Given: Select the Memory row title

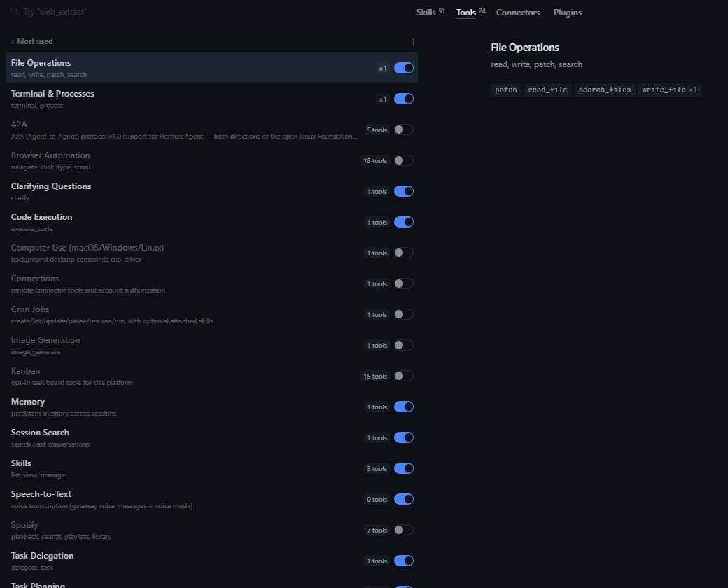Looking at the screenshot, I should pos(28,402).
